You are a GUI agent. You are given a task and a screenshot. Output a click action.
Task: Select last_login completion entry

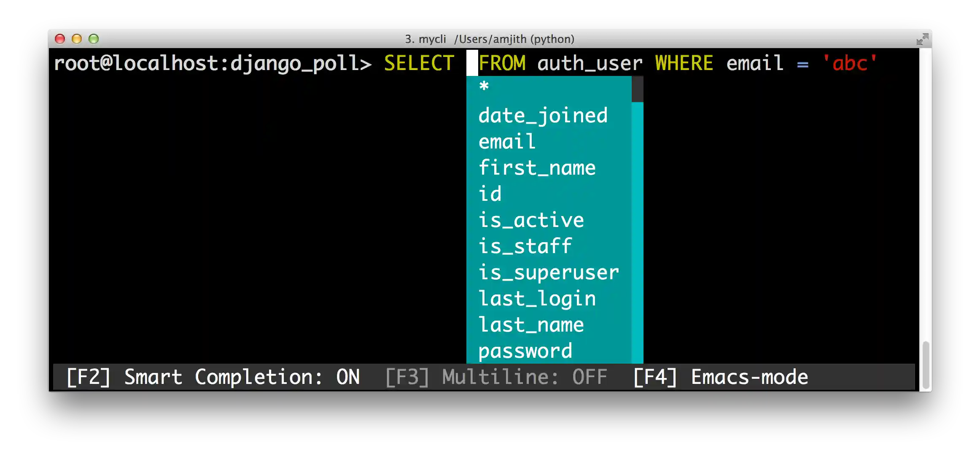coord(537,299)
